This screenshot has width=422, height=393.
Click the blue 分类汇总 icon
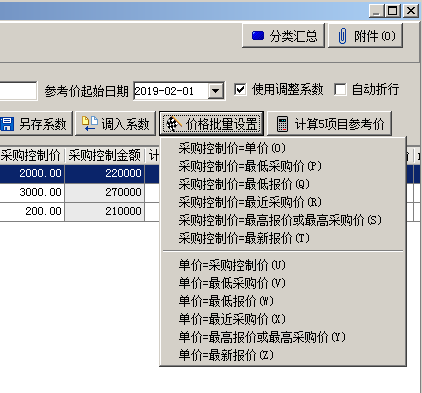(x=258, y=36)
